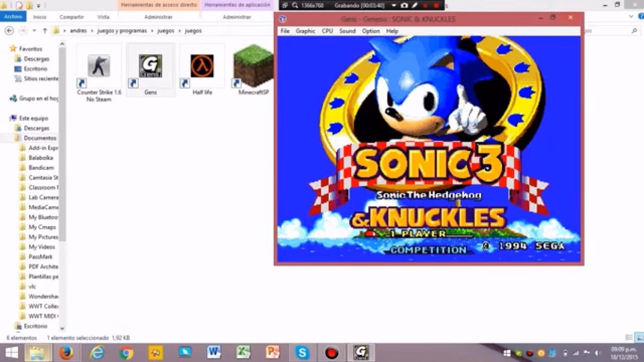Open the File menu in Gens
The height and width of the screenshot is (362, 644).
(285, 31)
